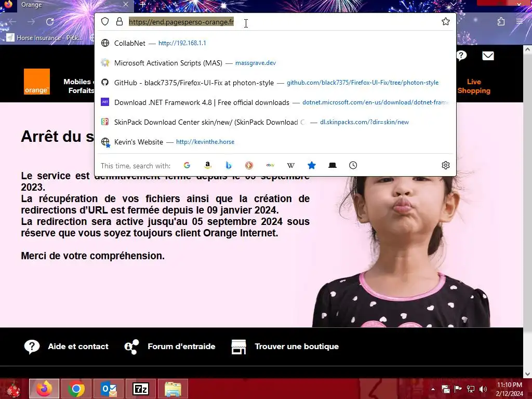532x399 pixels.
Task: Click Firefox taskbar icon
Action: click(44, 389)
